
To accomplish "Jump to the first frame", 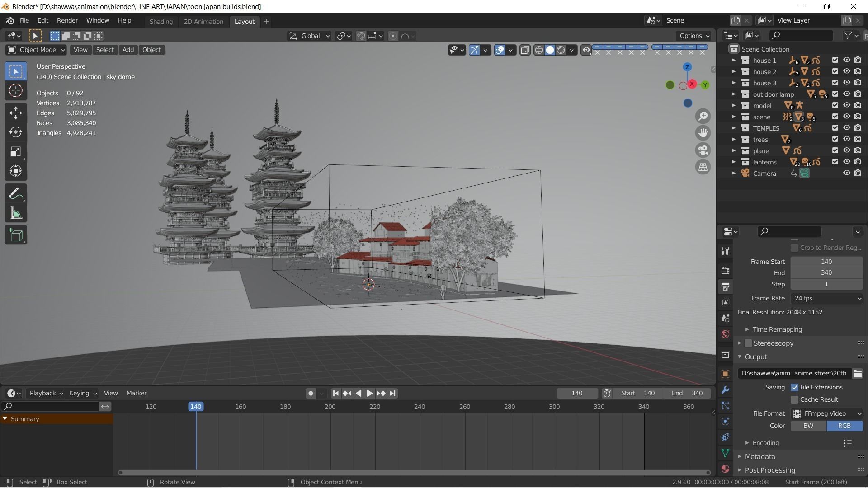I will pyautogui.click(x=335, y=394).
